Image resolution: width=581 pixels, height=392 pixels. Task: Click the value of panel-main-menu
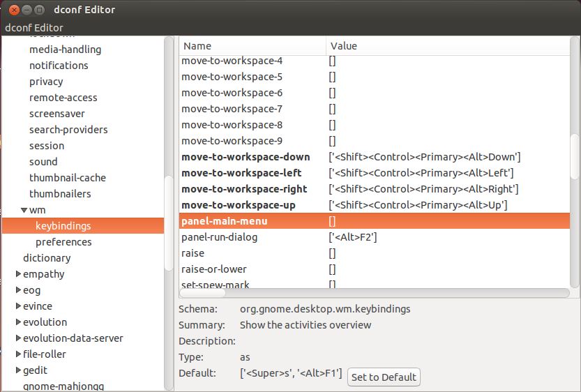click(x=332, y=221)
